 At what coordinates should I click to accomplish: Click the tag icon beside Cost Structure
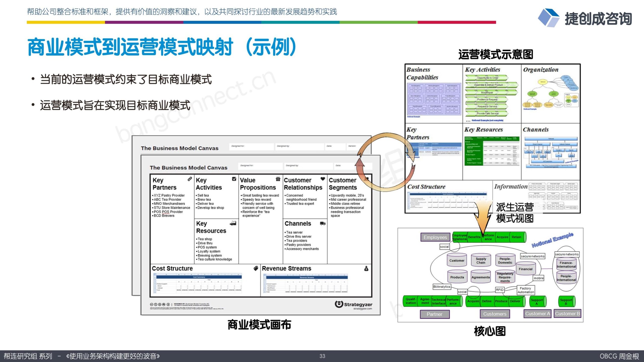coord(256,268)
